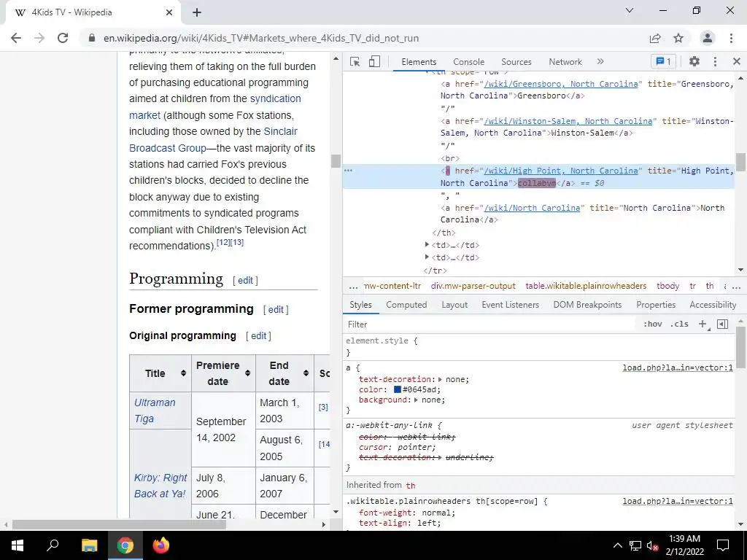Toggle the :hov element state panel

(652, 324)
